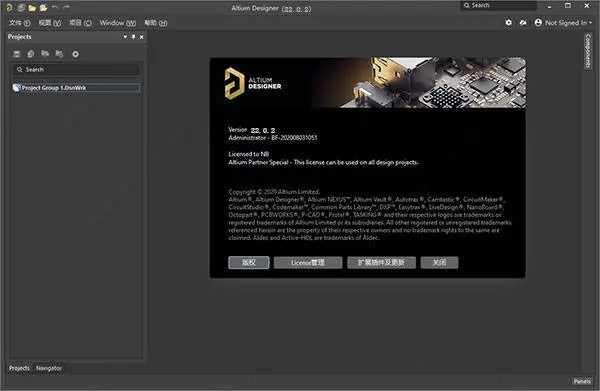Image resolution: width=600 pixels, height=391 pixels.
Task: Open the Panels button in status bar
Action: click(582, 381)
